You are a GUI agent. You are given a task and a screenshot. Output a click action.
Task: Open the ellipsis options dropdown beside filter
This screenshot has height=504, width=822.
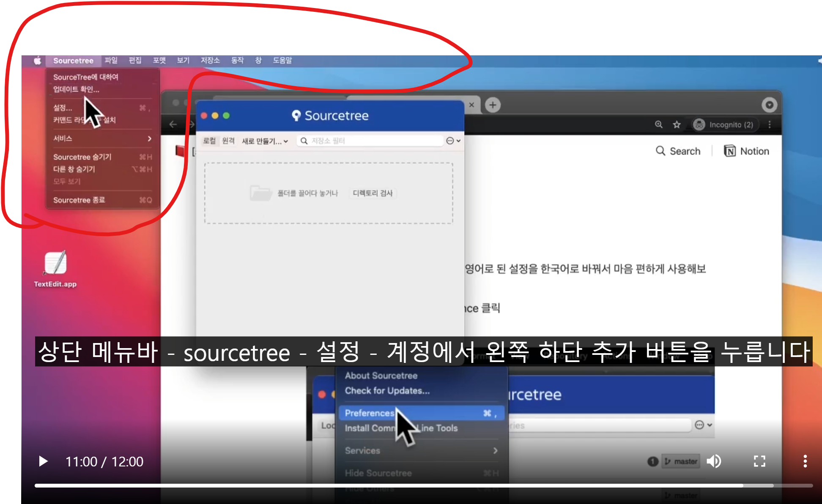(x=453, y=141)
